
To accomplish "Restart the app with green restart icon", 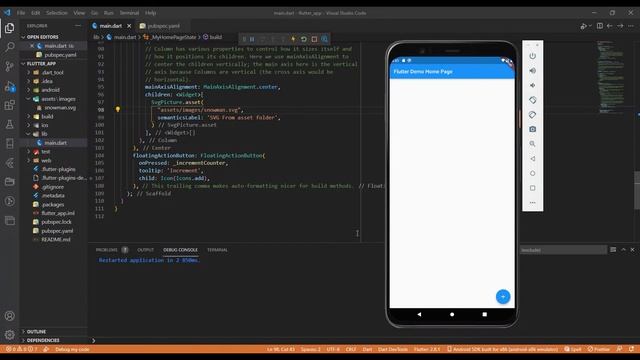I will [x=304, y=39].
